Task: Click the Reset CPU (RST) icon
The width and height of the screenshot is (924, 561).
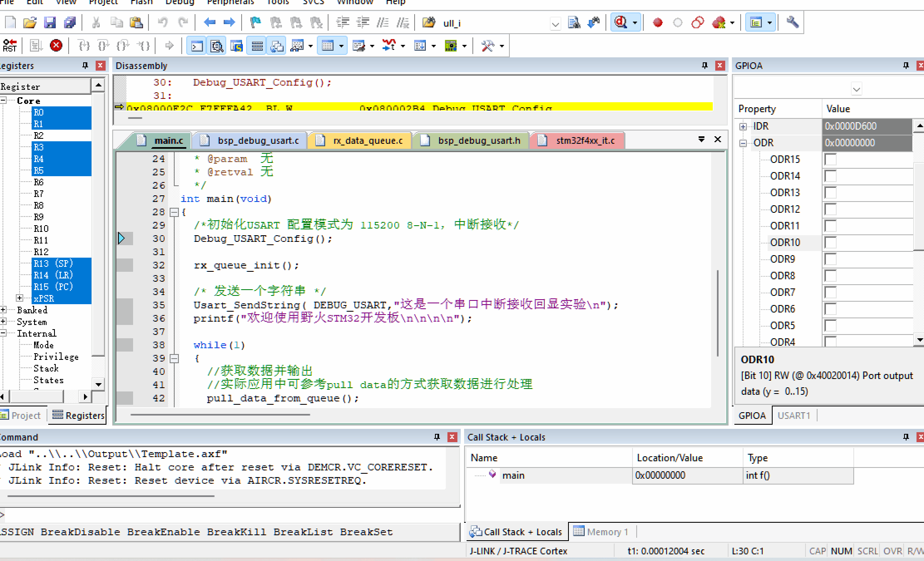Action: pos(10,45)
